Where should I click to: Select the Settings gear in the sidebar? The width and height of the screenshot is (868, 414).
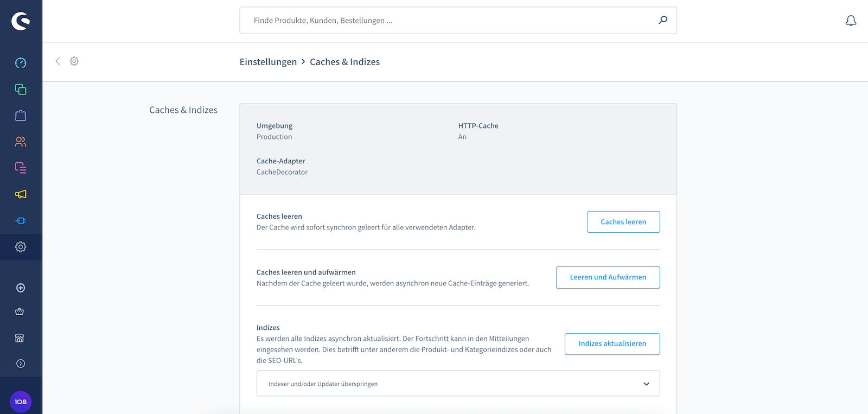(x=21, y=247)
